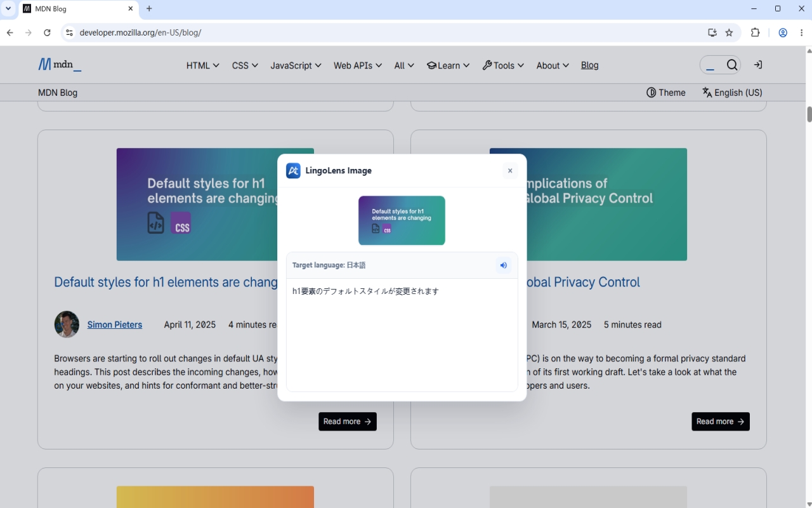Click the scrollbar up arrow

809,50
